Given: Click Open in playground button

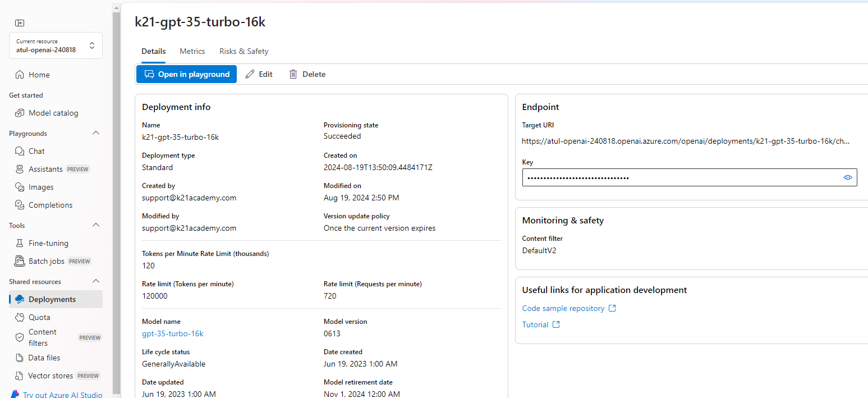Looking at the screenshot, I should click(187, 74).
